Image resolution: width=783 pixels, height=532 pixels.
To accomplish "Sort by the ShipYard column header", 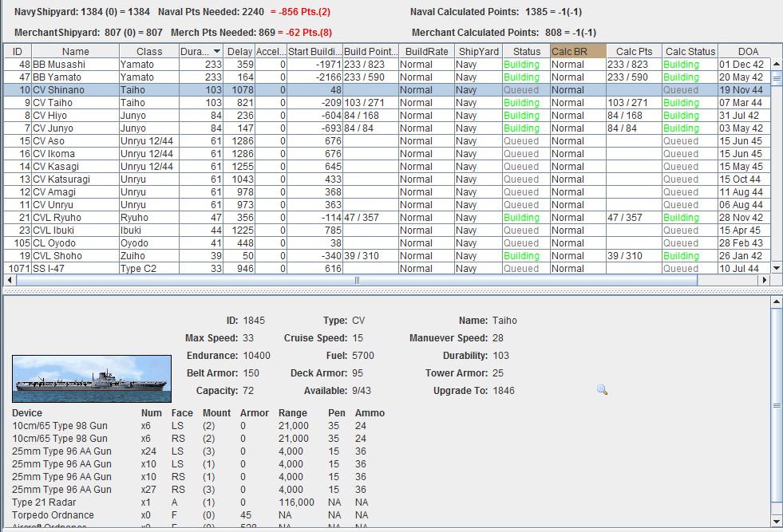I will pyautogui.click(x=478, y=51).
